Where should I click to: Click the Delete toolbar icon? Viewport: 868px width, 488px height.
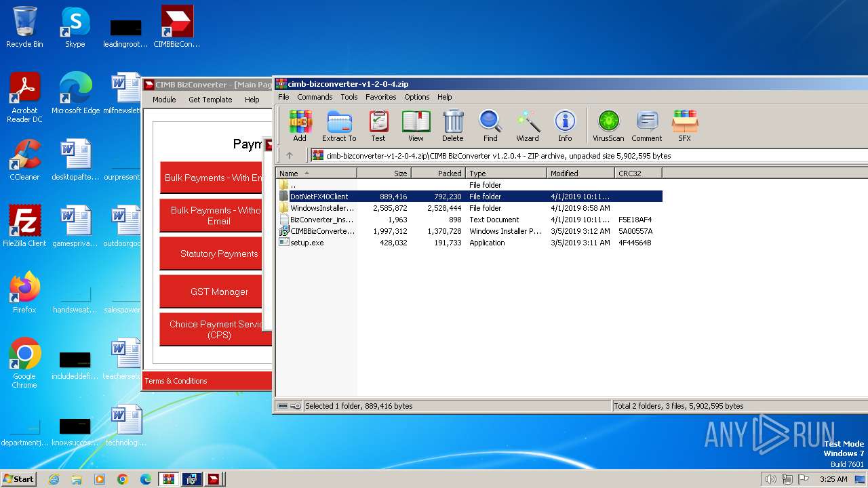(453, 126)
